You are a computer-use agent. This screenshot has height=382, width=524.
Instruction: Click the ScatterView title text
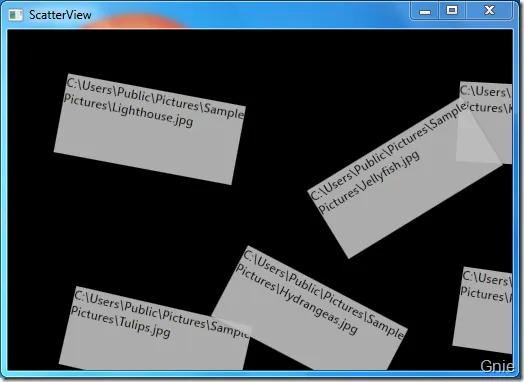pos(60,15)
